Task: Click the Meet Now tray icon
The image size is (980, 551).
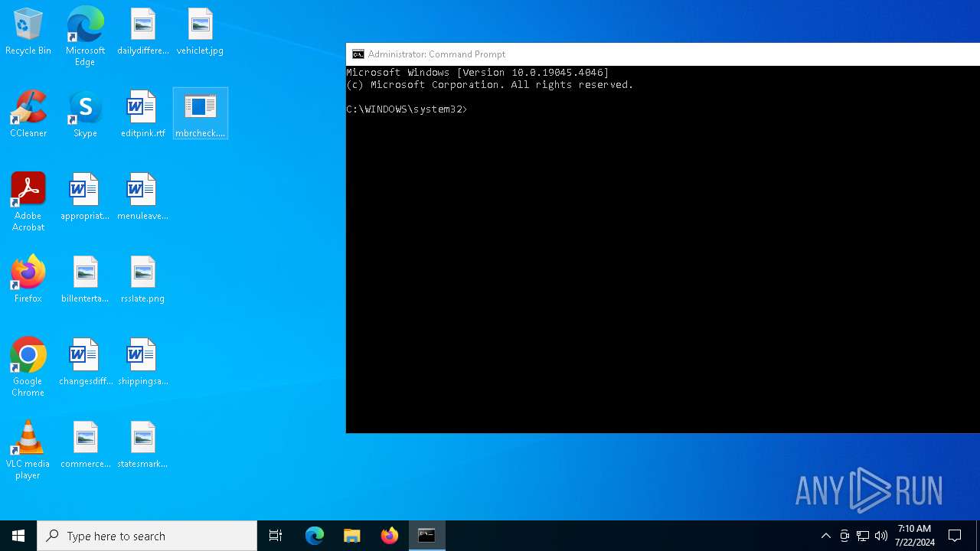Action: 844,536
